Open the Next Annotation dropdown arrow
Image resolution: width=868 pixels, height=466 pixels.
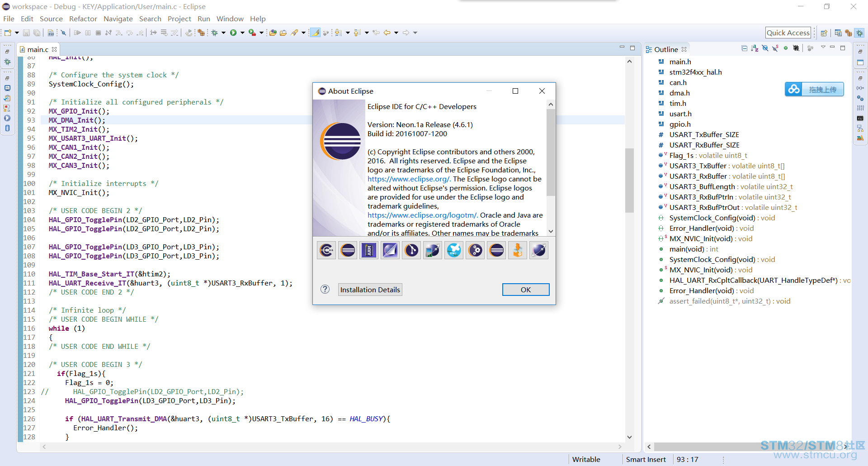pyautogui.click(x=348, y=33)
